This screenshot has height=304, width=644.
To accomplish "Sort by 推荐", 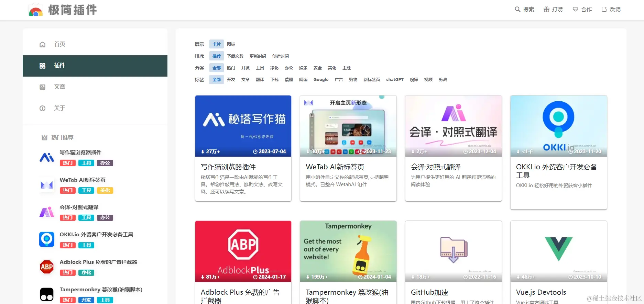I will (x=217, y=56).
